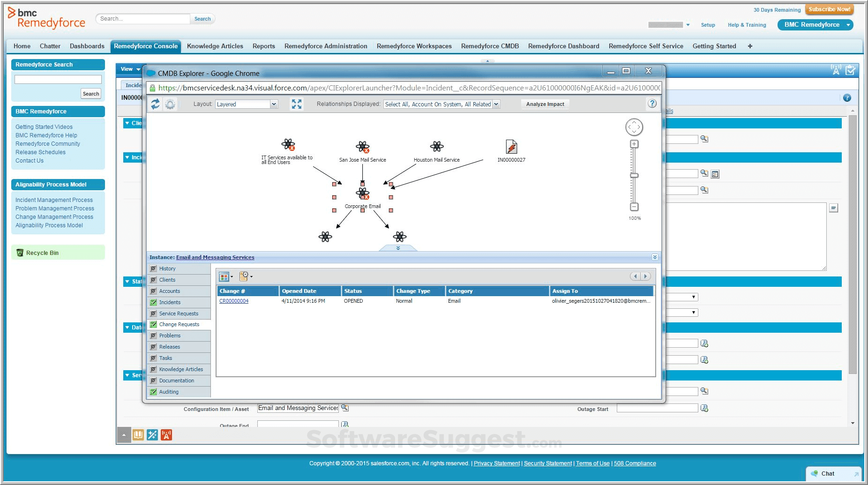Open the Incident Management Process link

[54, 200]
